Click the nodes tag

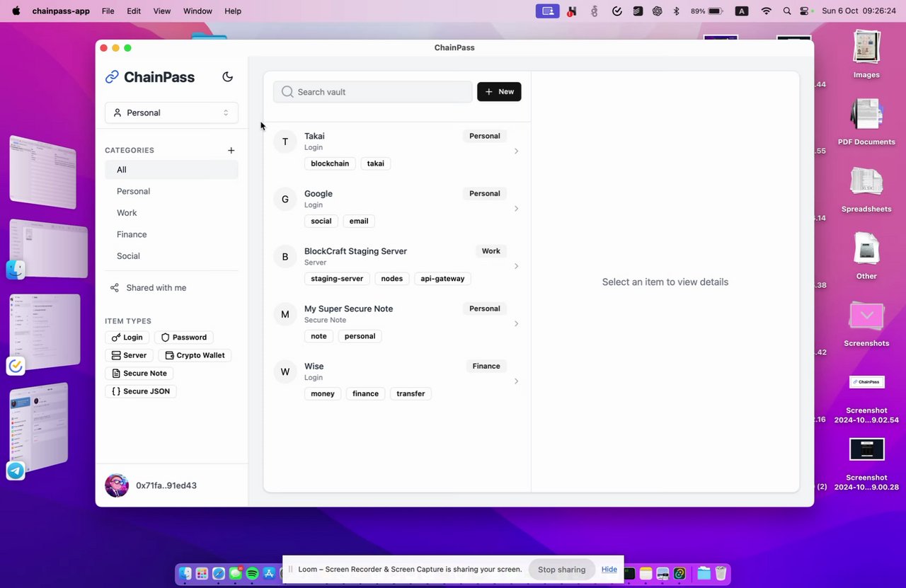pyautogui.click(x=391, y=279)
